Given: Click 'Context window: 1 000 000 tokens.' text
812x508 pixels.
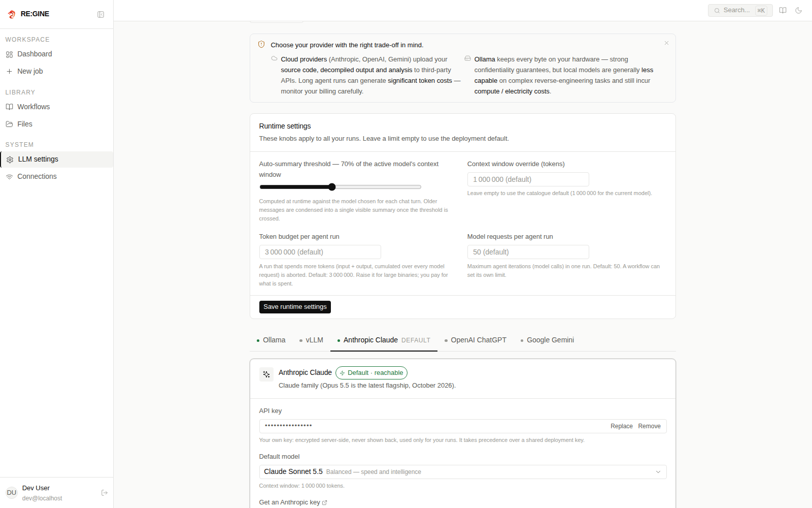Looking at the screenshot, I should [x=301, y=486].
